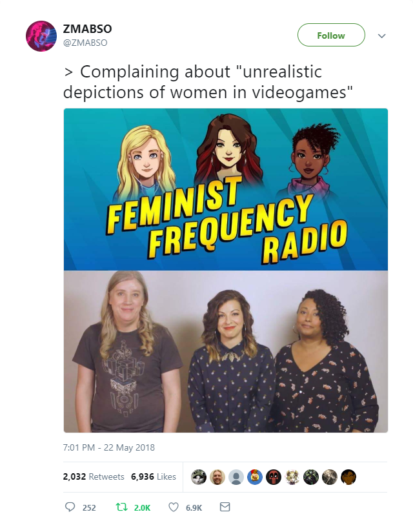
Task: Open the gray default silhouette avatar
Action: point(236,477)
